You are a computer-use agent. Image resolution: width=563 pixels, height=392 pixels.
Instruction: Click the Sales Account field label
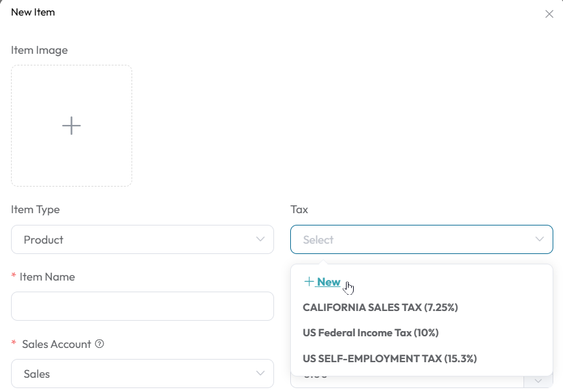coord(56,344)
